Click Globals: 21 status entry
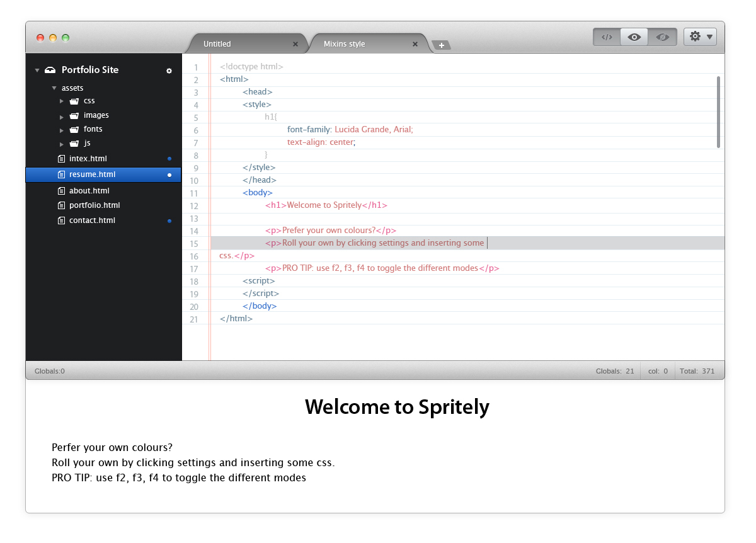The width and height of the screenshot is (756, 543). point(615,371)
